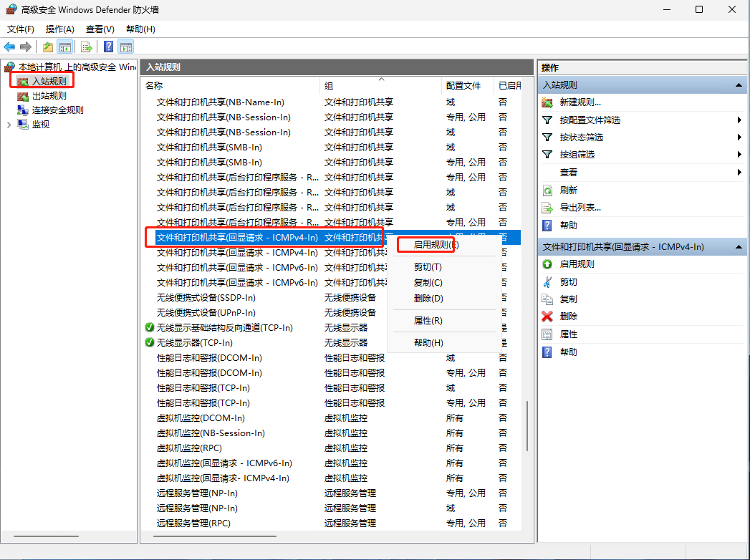Open the 按配置文件筛选 submenu
This screenshot has width=750, height=560.
(x=642, y=120)
